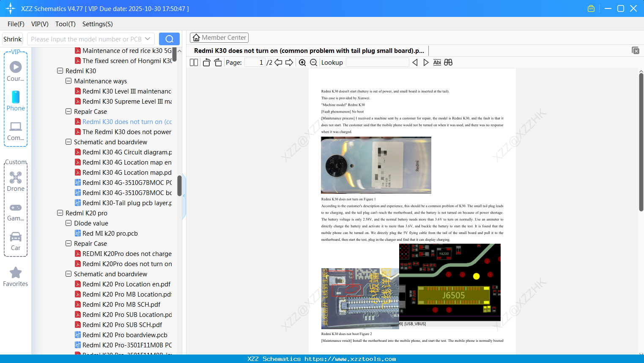
Task: Click the yellow shop icon in title bar
Action: tap(591, 8)
